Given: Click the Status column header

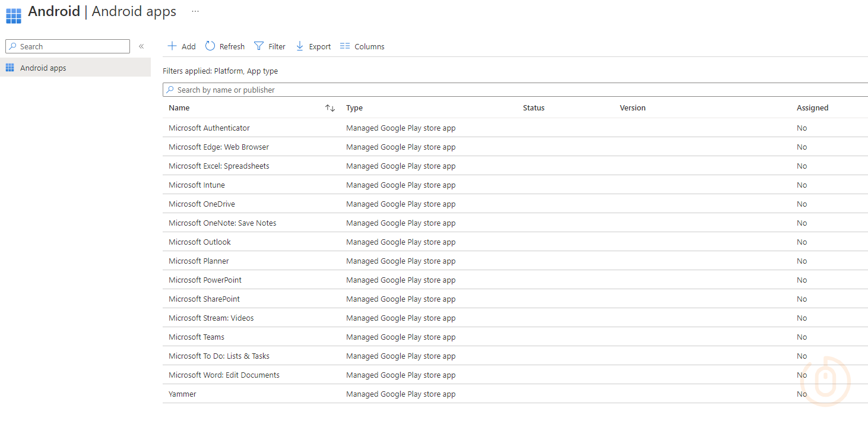Looking at the screenshot, I should tap(534, 108).
